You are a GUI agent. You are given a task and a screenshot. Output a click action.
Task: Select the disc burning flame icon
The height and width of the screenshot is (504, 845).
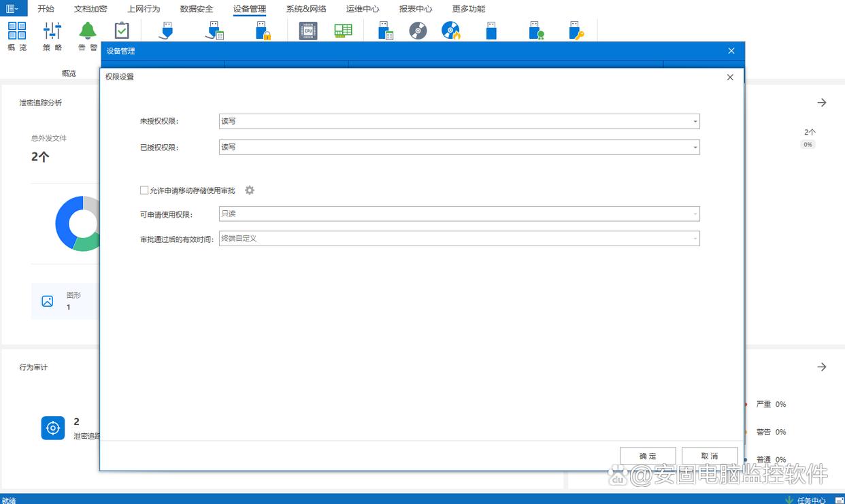tap(450, 31)
